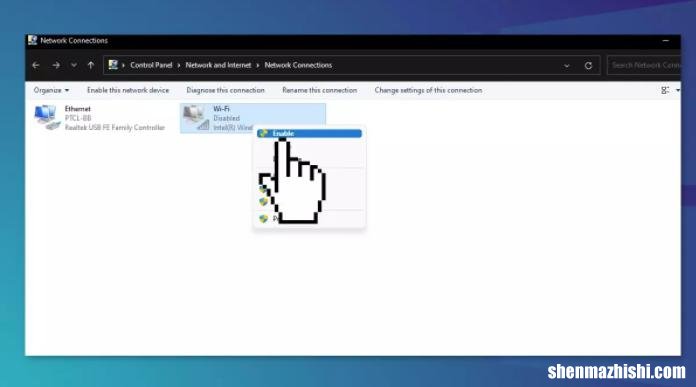
Task: Click Rename this connection
Action: click(319, 90)
